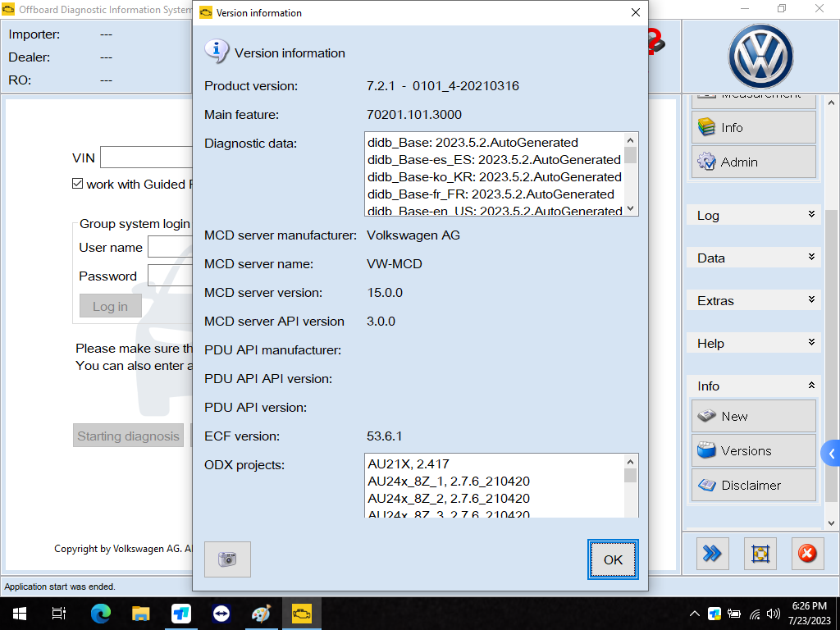Collapse the Info section
Viewport: 840px width, 630px height.
(x=753, y=386)
